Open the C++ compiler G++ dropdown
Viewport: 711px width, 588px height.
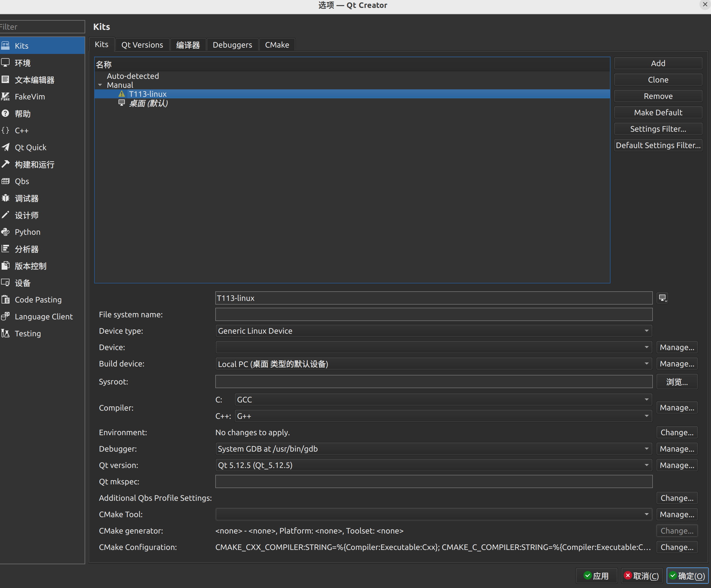point(443,416)
